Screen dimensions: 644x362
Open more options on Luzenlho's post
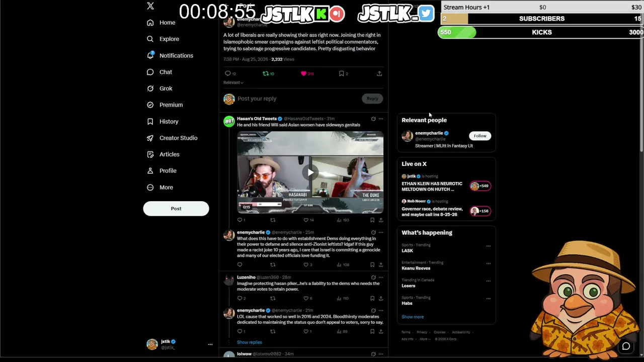coord(381,277)
